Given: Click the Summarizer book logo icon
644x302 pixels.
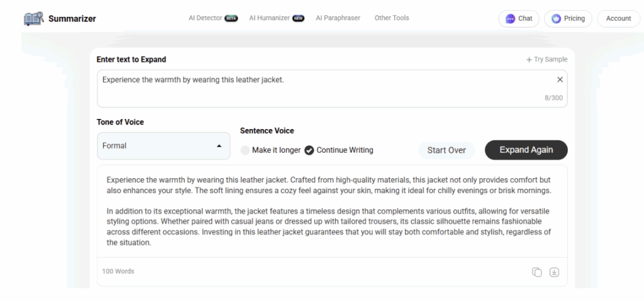Looking at the screenshot, I should pyautogui.click(x=33, y=19).
